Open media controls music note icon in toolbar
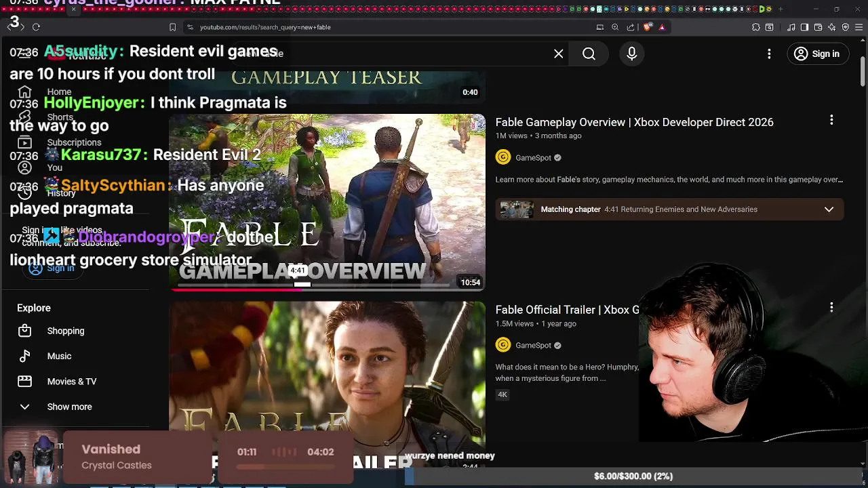The width and height of the screenshot is (868, 488). click(x=791, y=27)
